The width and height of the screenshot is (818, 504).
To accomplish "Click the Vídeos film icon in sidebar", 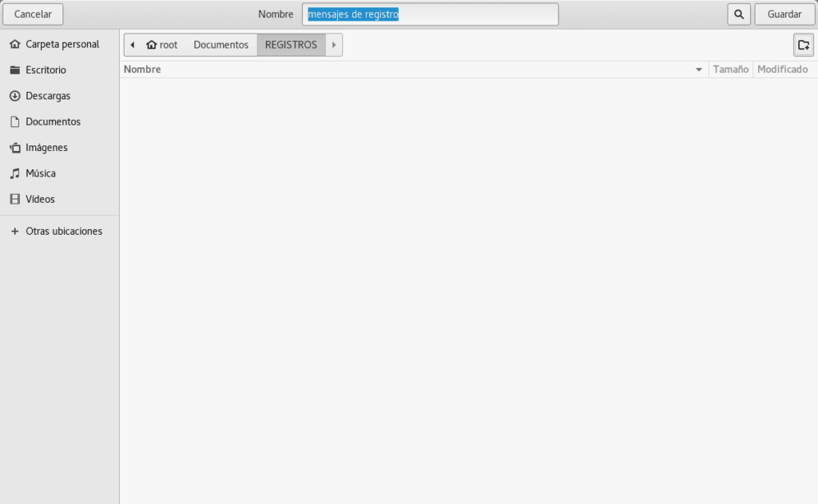I will coord(14,199).
